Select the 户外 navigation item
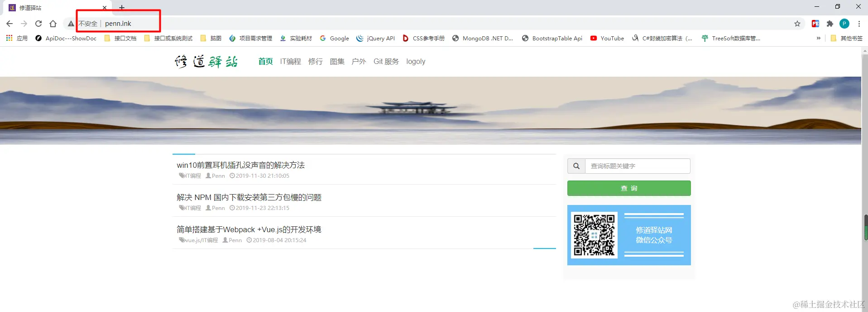Image resolution: width=868 pixels, height=312 pixels. 359,61
